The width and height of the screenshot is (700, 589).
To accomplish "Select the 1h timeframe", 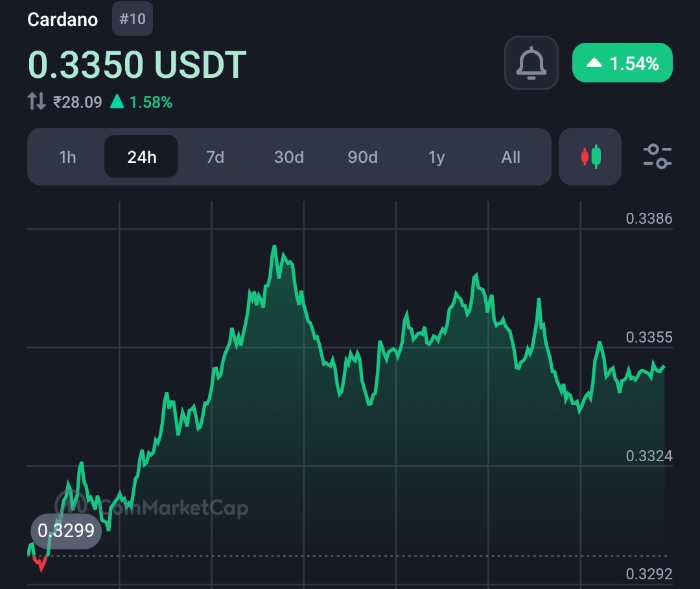I will point(67,157).
